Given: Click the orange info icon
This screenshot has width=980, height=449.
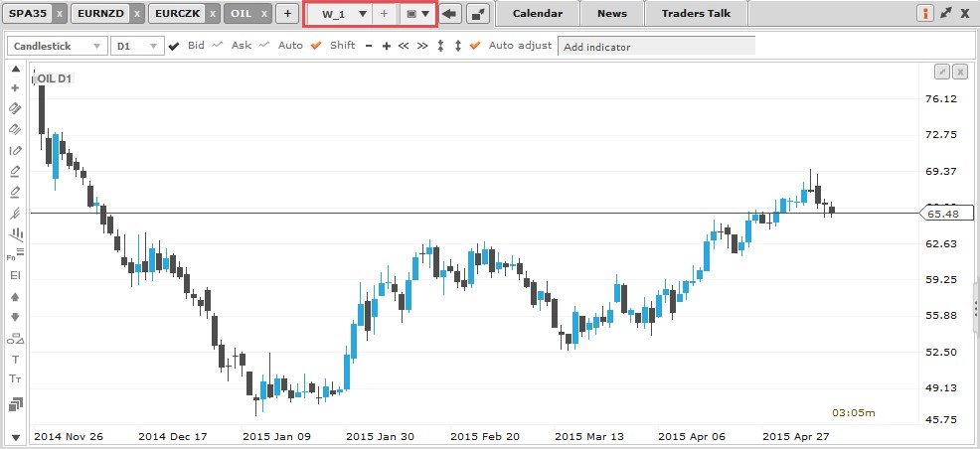Looking at the screenshot, I should [924, 14].
